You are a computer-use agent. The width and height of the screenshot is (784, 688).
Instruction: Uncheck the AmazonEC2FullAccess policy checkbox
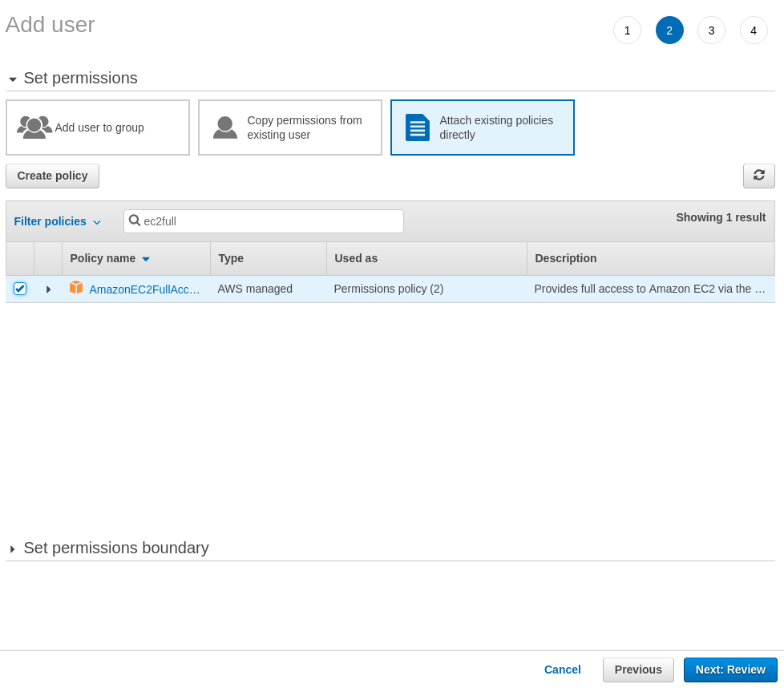(x=20, y=289)
